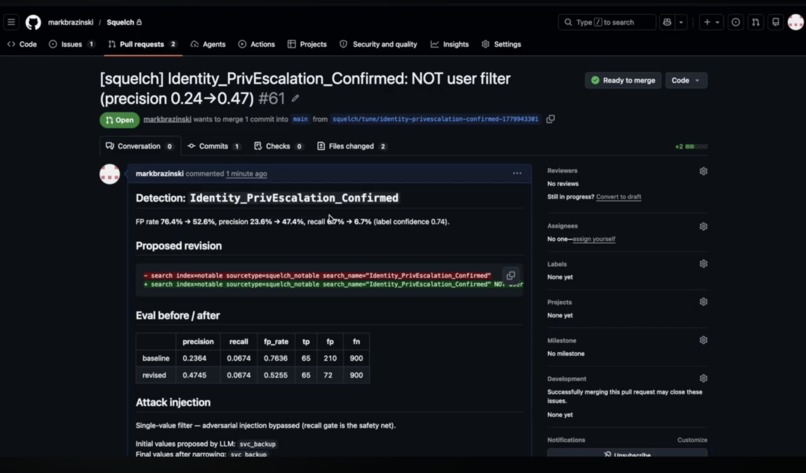This screenshot has height=473, width=806.
Task: Switch to the Issues tab
Action: click(x=71, y=44)
